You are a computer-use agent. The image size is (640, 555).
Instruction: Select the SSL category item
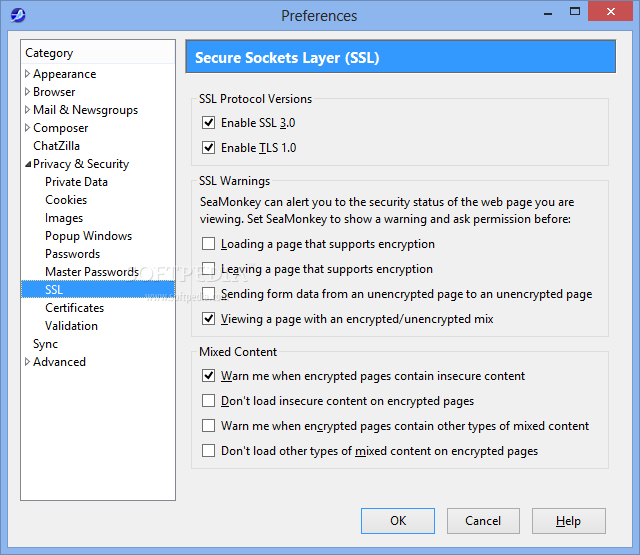point(98,289)
